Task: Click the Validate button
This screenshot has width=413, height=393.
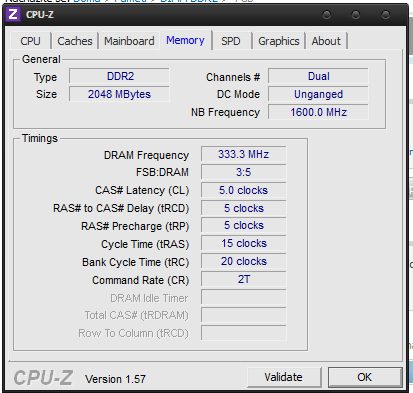Action: tap(284, 377)
